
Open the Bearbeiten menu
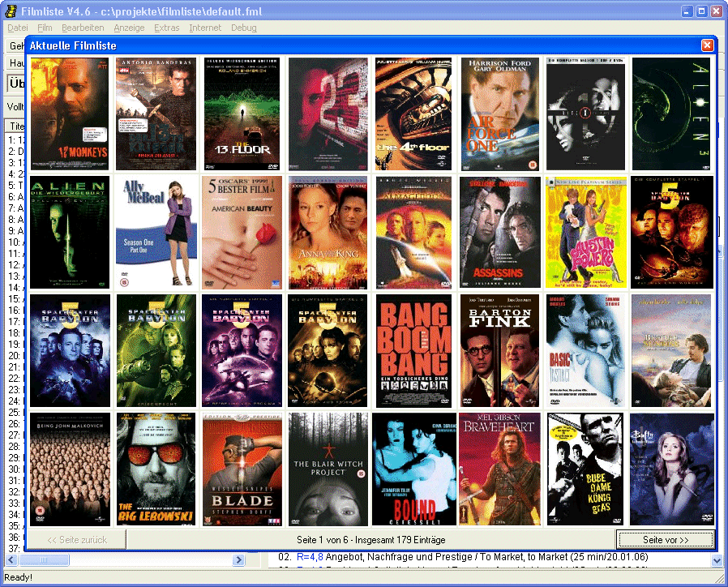click(83, 28)
